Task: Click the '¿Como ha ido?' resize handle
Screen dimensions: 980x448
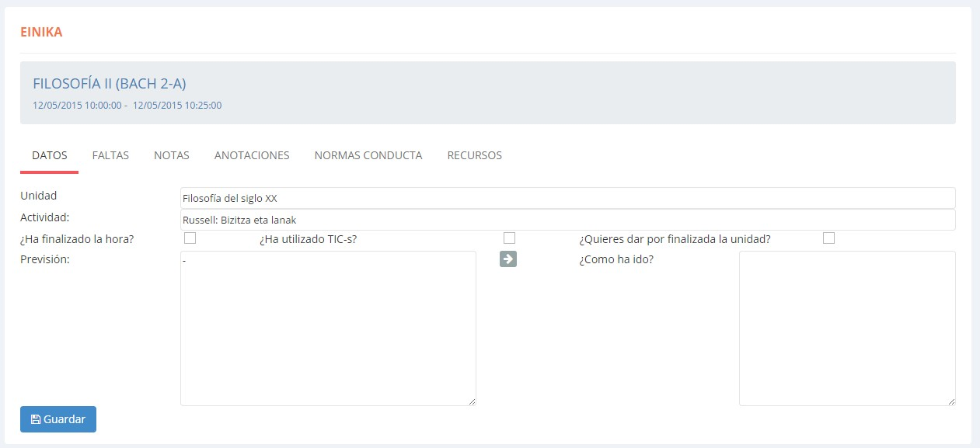Action: [x=950, y=401]
